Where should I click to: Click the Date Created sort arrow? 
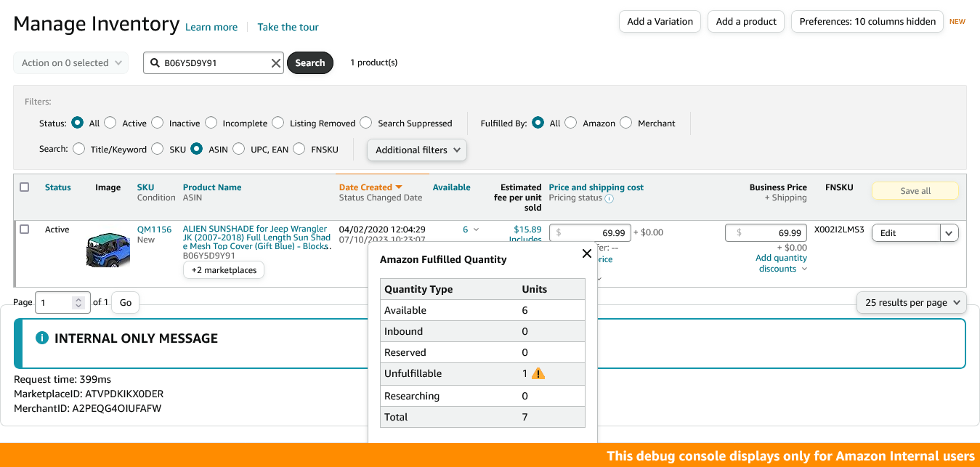click(x=399, y=187)
